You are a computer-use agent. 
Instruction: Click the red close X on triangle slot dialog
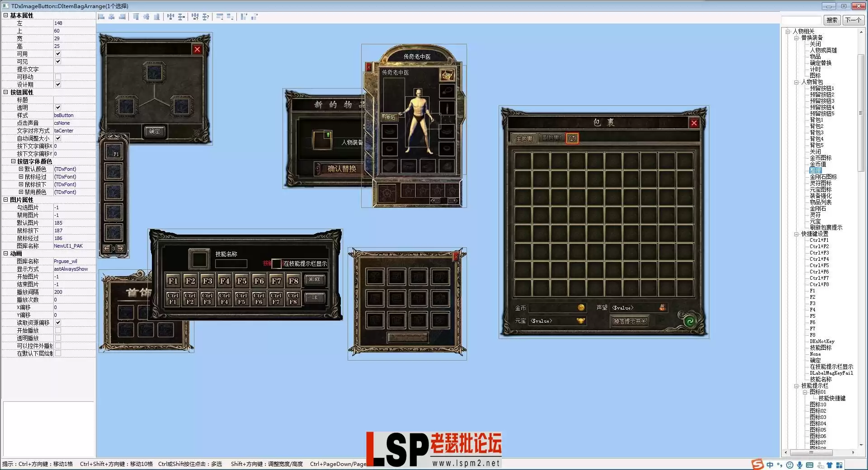pos(197,49)
